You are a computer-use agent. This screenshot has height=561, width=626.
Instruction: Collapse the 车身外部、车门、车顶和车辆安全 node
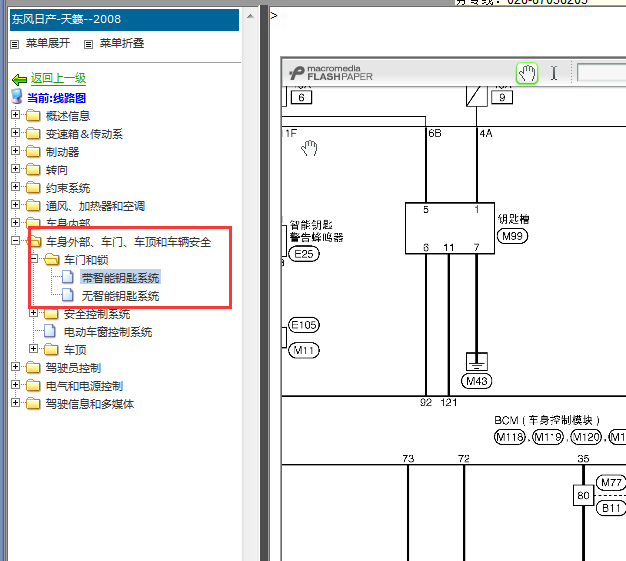tap(15, 240)
